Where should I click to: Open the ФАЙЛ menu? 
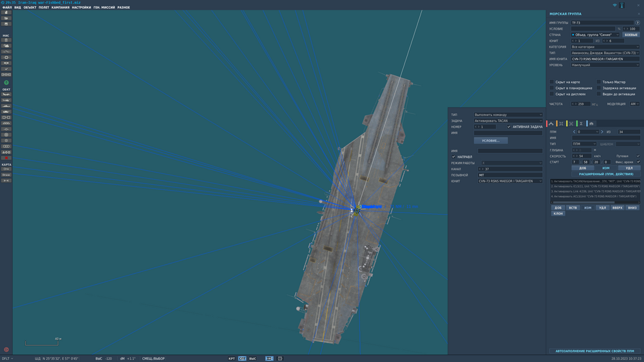pyautogui.click(x=7, y=7)
